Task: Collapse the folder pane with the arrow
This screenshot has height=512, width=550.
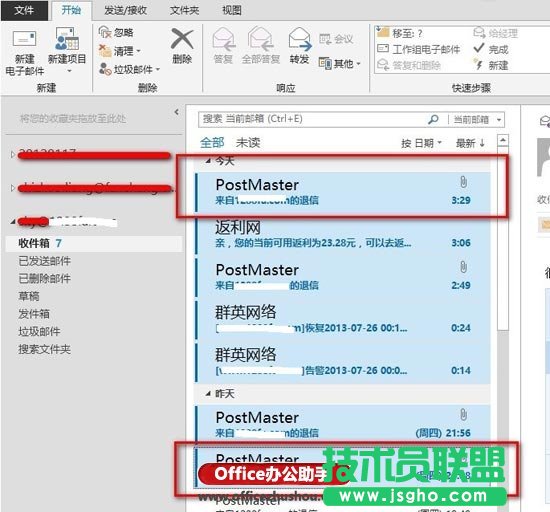Action: pos(176,112)
